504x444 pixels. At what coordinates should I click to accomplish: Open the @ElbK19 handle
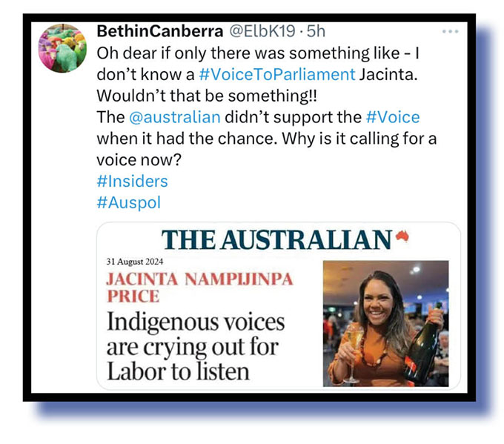pos(262,31)
